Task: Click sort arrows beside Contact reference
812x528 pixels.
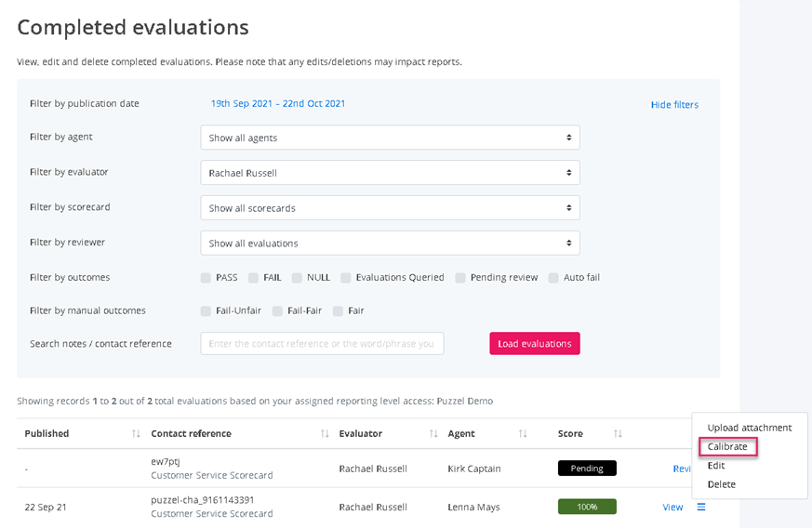Action: [325, 434]
